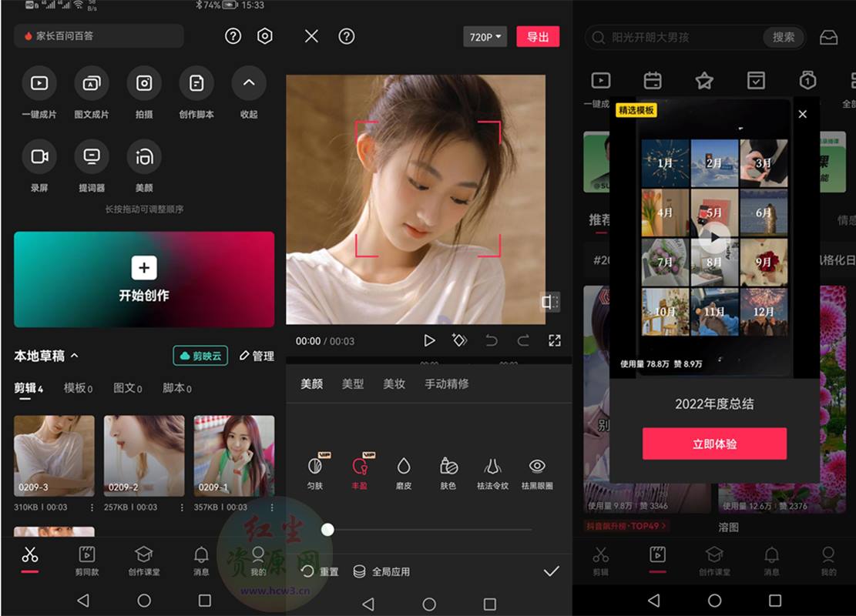
Task: Adjust the beauty intensity slider
Action: tap(327, 530)
